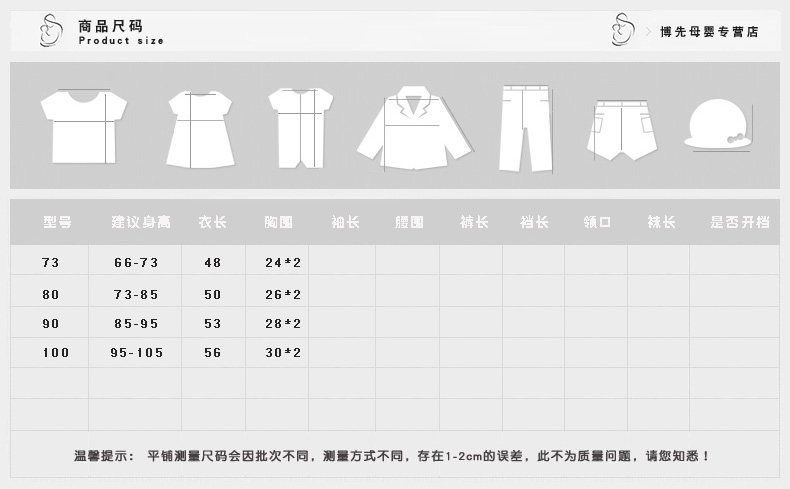Screen dimensions: 790x489
Task: Click the logo next to 博先母婴专营店
Action: coord(623,29)
